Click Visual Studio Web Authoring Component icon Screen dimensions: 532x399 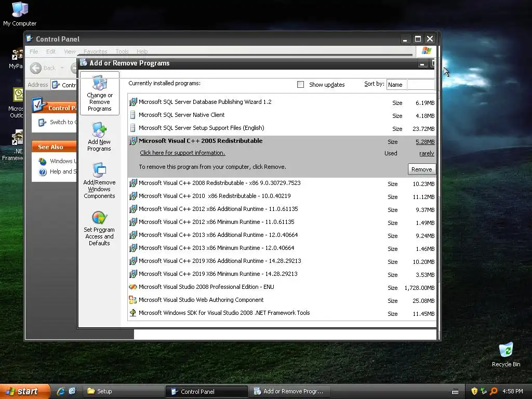pos(133,300)
